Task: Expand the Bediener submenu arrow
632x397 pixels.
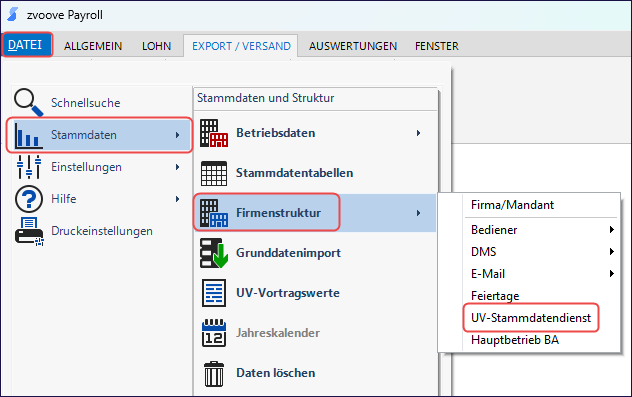Action: [x=611, y=230]
